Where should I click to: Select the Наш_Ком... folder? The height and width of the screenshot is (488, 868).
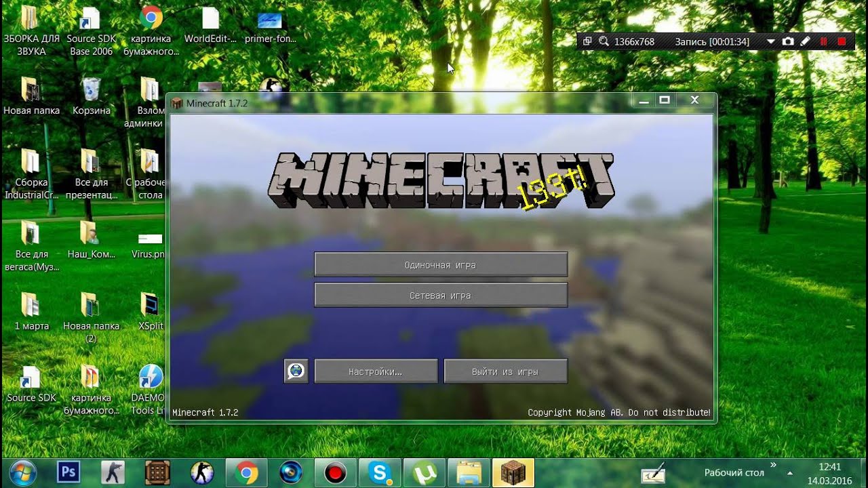91,241
